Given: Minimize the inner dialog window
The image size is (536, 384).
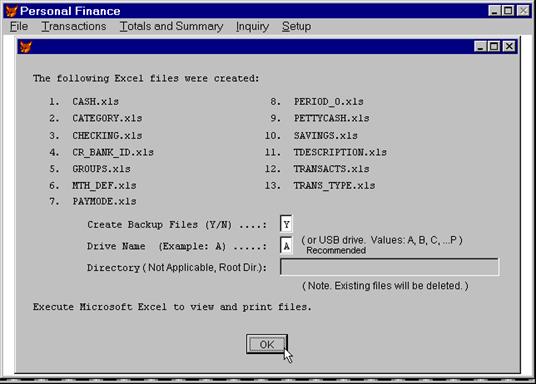Looking at the screenshot, I should coord(480,46).
